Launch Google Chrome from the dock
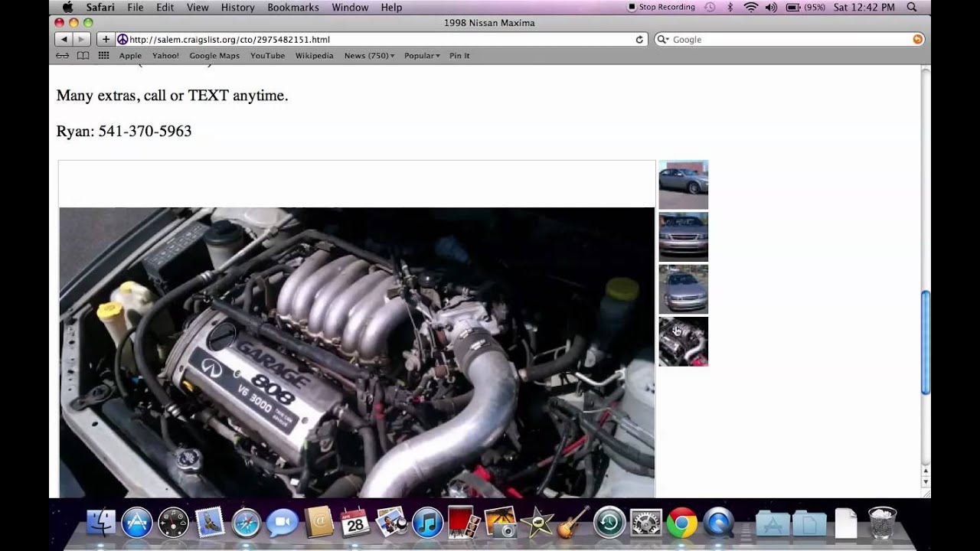 681,523
